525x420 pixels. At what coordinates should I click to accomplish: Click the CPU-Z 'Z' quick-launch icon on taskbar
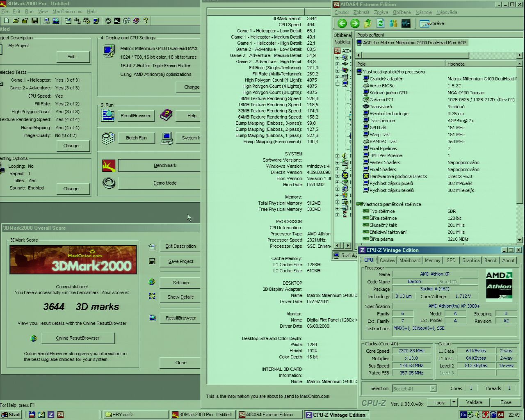(50, 415)
